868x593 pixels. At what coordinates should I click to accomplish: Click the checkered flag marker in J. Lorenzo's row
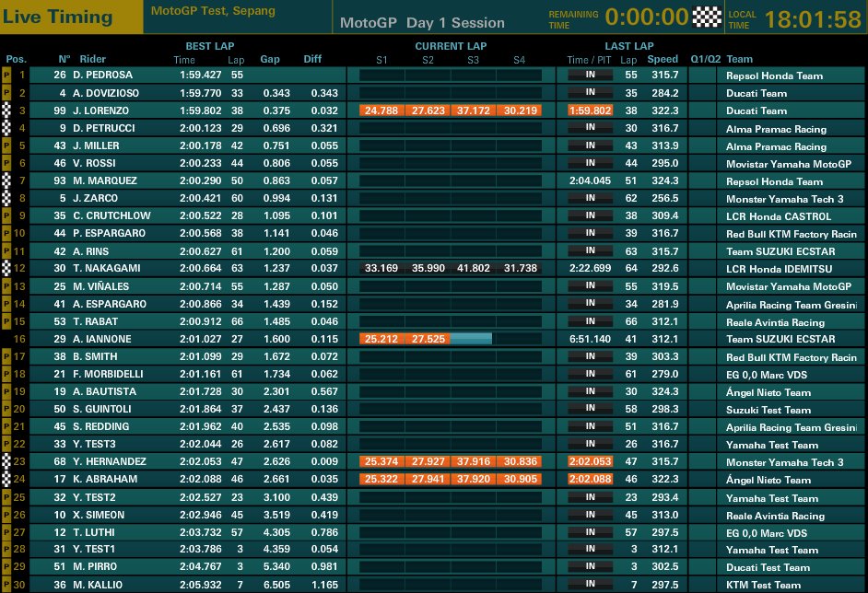pos(6,110)
